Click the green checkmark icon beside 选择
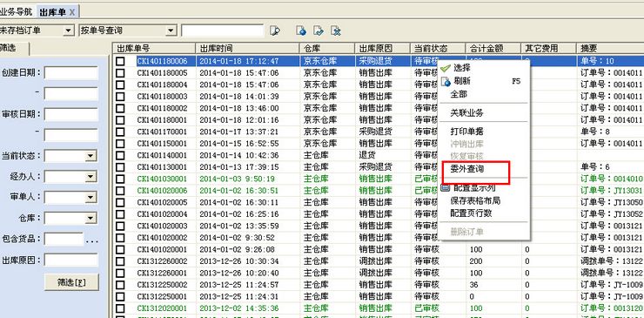This screenshot has height=318, width=644. click(x=445, y=68)
